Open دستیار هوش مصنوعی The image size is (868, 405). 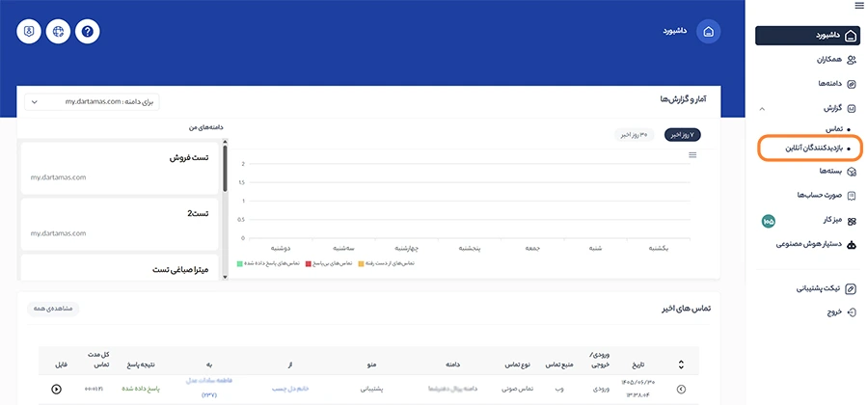[x=809, y=244]
